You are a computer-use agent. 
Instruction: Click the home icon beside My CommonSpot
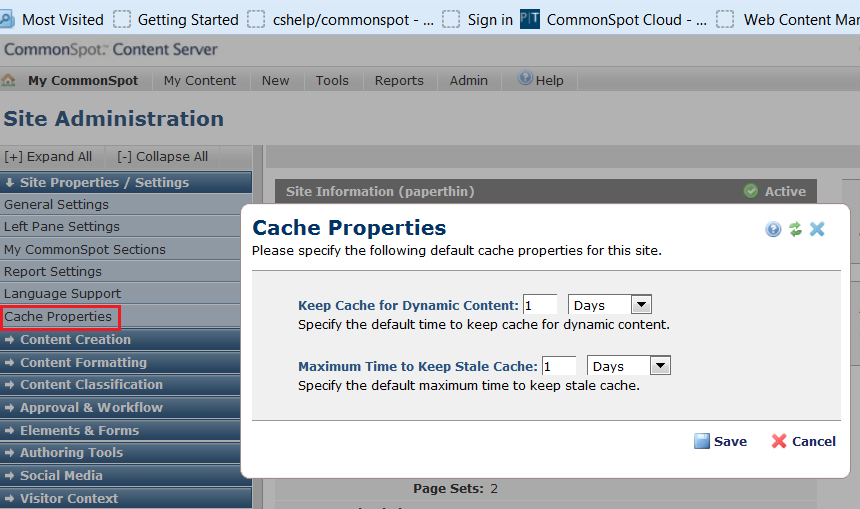point(8,80)
